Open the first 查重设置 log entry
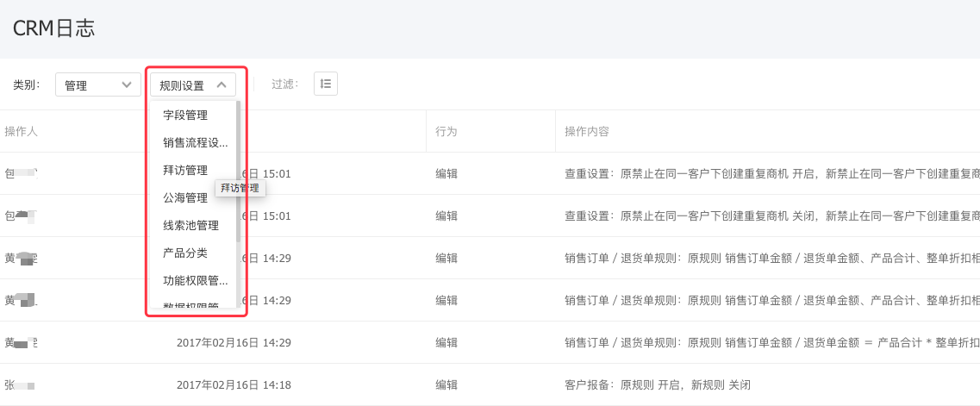Image resolution: width=980 pixels, height=406 pixels. point(771,173)
